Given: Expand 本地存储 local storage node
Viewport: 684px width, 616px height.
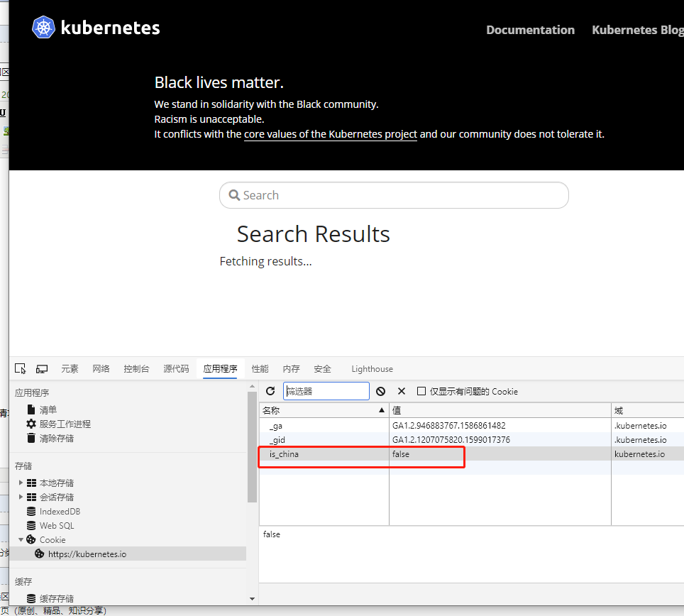Looking at the screenshot, I should point(21,483).
